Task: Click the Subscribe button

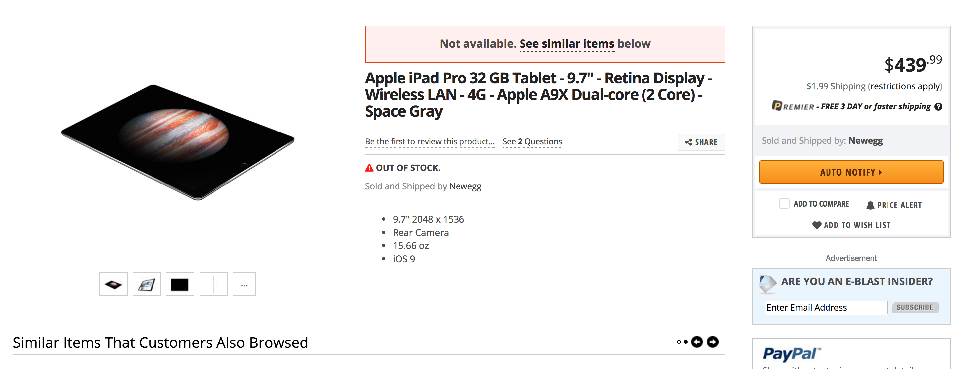Action: [915, 307]
